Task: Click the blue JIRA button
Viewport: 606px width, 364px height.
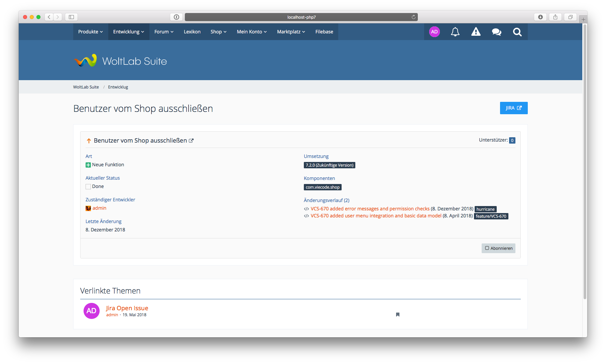Action: pos(513,108)
